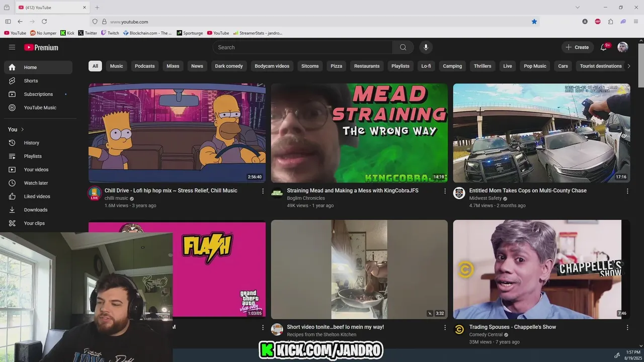Open the account avatar menu
The width and height of the screenshot is (644, 362).
pyautogui.click(x=623, y=47)
